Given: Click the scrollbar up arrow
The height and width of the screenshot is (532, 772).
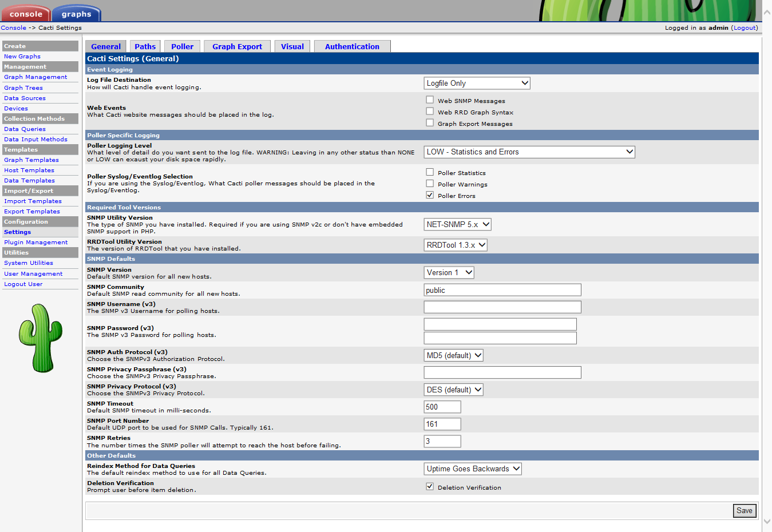Looking at the screenshot, I should [767, 11].
